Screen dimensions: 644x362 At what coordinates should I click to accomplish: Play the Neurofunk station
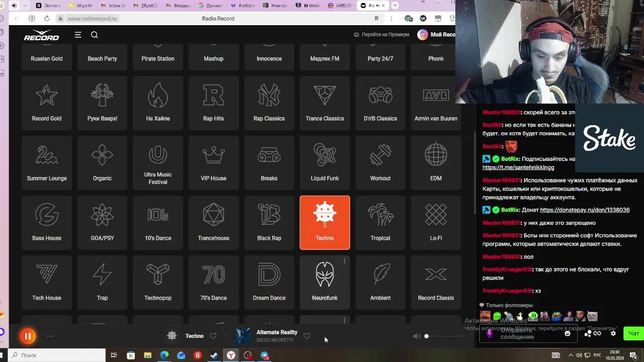[x=325, y=282]
